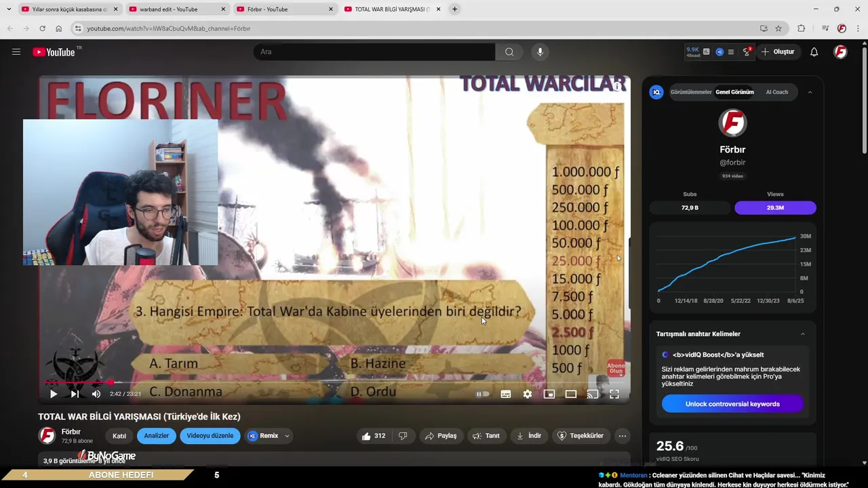
Task: Open the vidIQ stats bar chart icon
Action: coord(707,52)
